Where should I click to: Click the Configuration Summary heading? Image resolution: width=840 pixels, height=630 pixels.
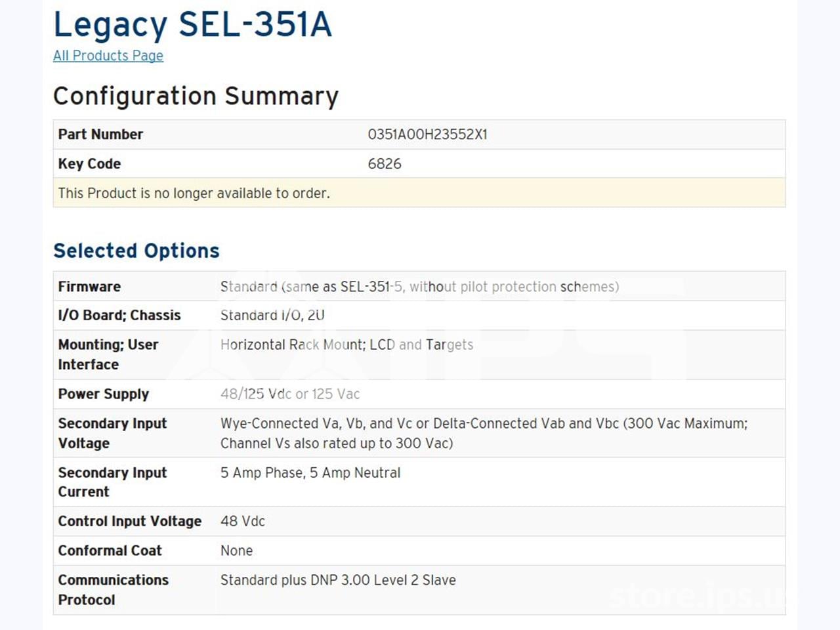point(196,96)
